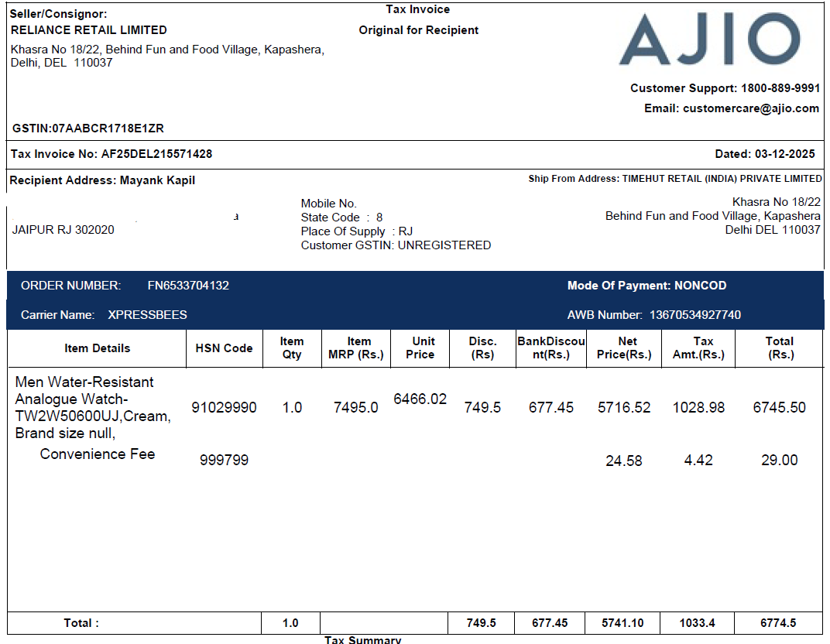The height and width of the screenshot is (644, 830).
Task: Select the watch HSN code 91029990
Action: (224, 408)
